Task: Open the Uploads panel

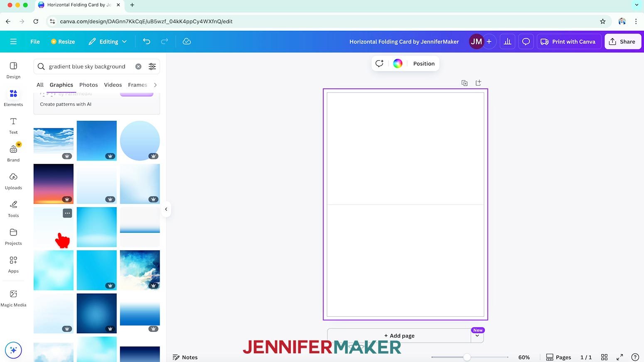Action: click(13, 181)
